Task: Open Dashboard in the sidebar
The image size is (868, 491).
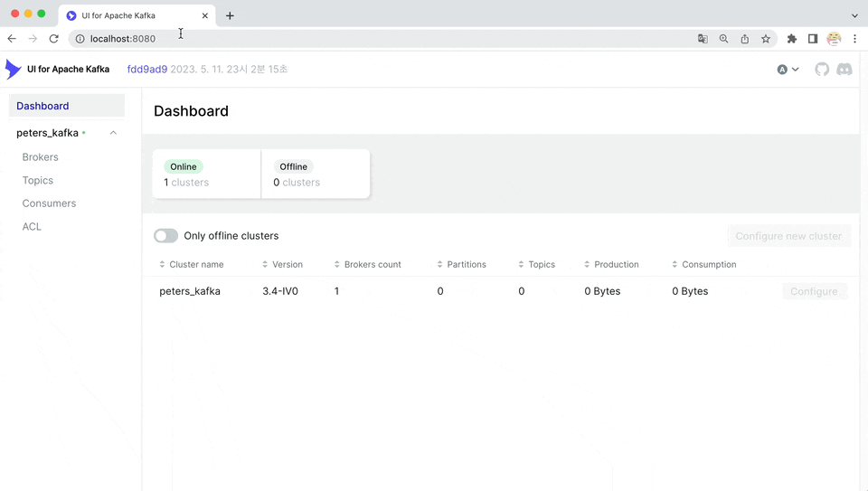Action: pyautogui.click(x=66, y=106)
